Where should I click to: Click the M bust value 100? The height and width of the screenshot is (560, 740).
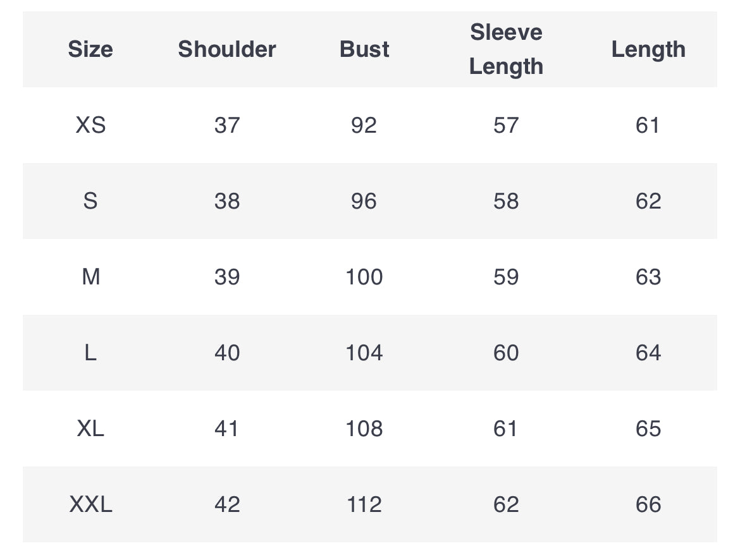tap(364, 277)
